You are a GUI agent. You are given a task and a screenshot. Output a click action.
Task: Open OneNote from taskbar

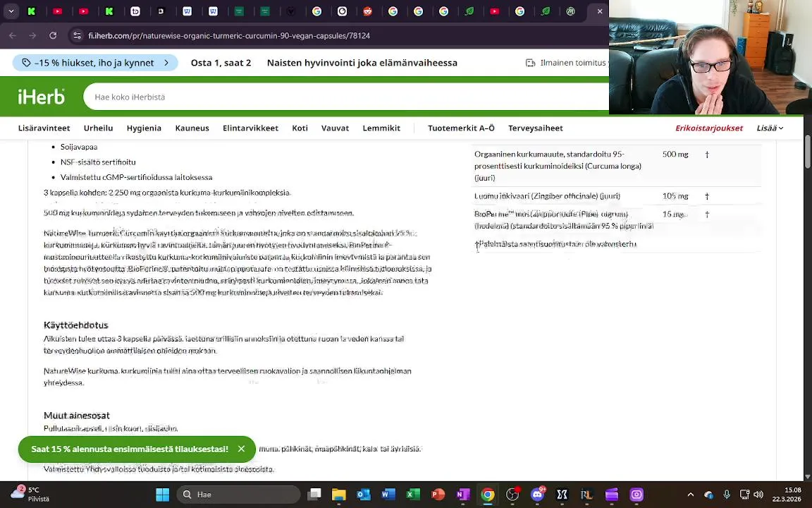click(463, 495)
